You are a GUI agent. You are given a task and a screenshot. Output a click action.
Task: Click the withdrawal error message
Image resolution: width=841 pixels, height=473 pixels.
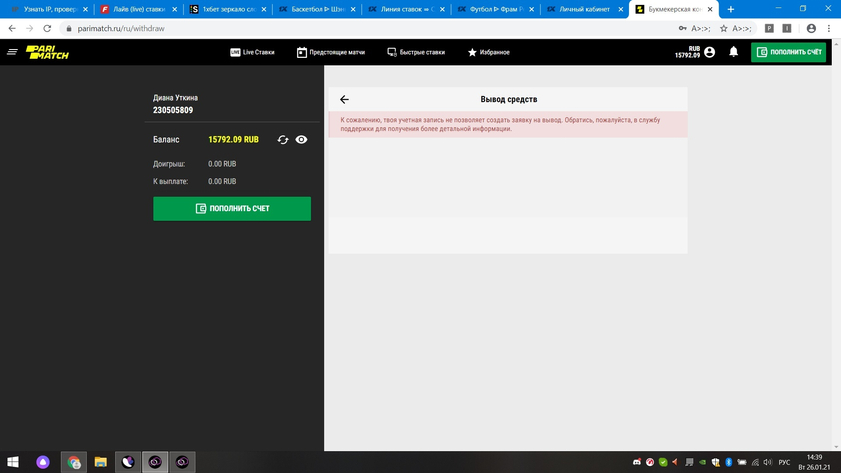pos(508,124)
